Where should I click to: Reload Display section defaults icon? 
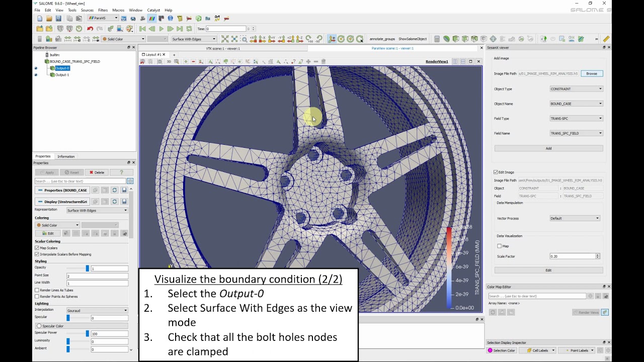point(114,202)
